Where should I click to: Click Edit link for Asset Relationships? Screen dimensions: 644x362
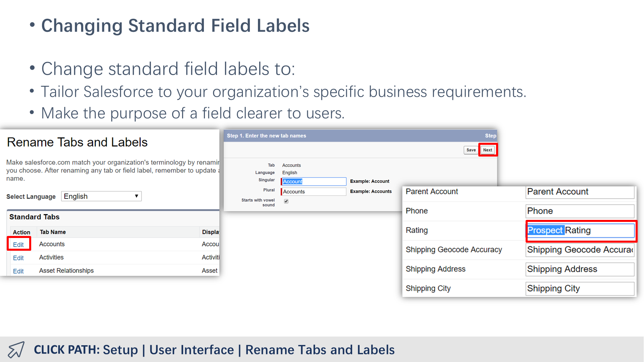pos(18,271)
